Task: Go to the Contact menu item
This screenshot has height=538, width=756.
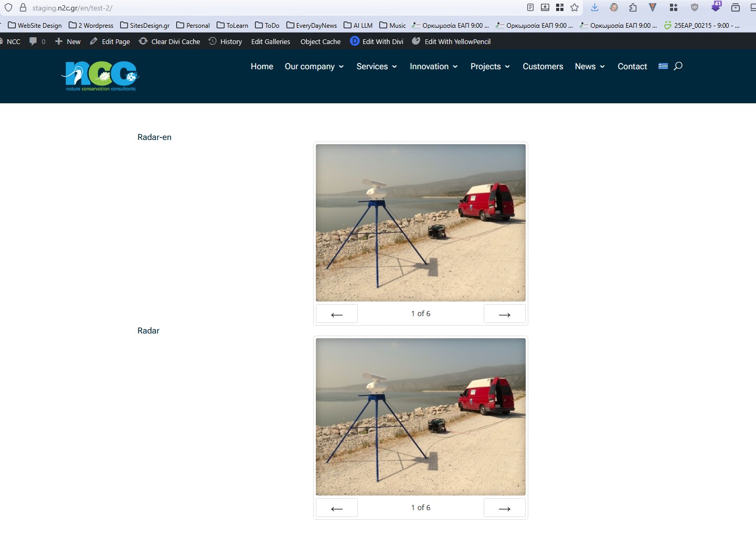Action: (632, 67)
